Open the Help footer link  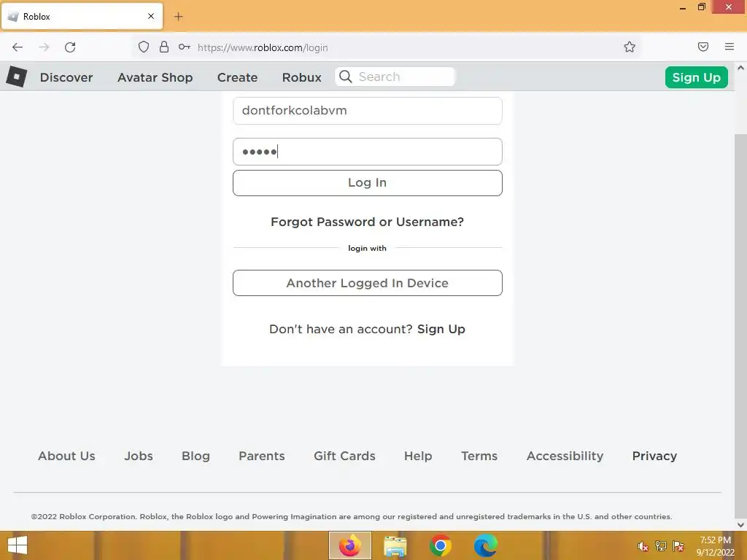418,456
